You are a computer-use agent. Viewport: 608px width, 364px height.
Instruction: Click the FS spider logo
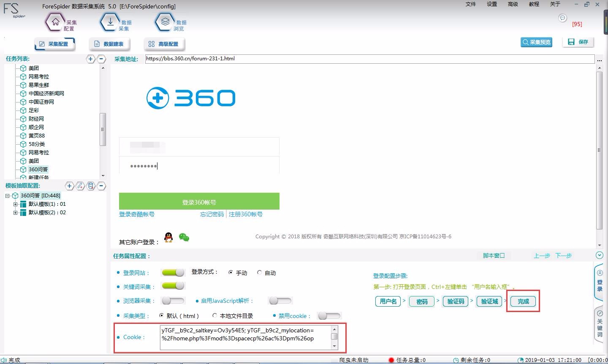coord(15,10)
